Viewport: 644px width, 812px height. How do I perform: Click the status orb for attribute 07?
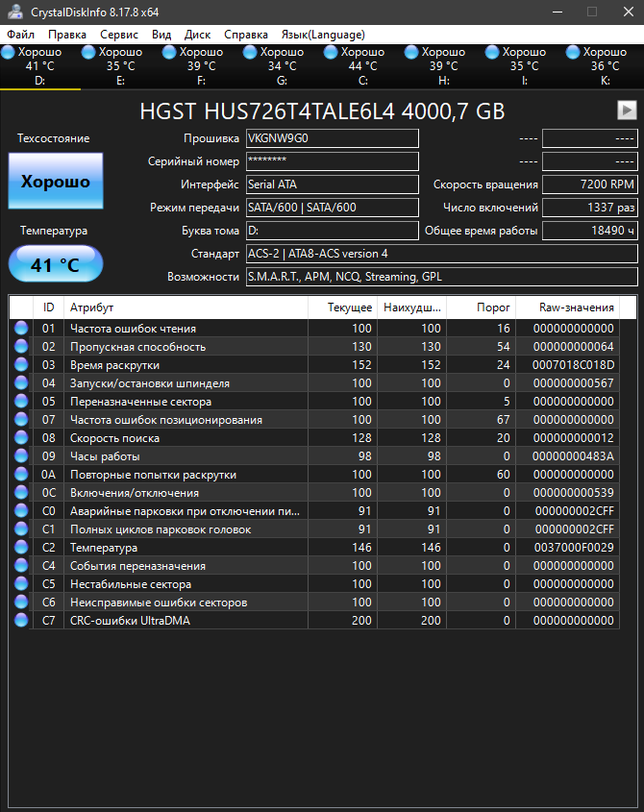coord(21,420)
